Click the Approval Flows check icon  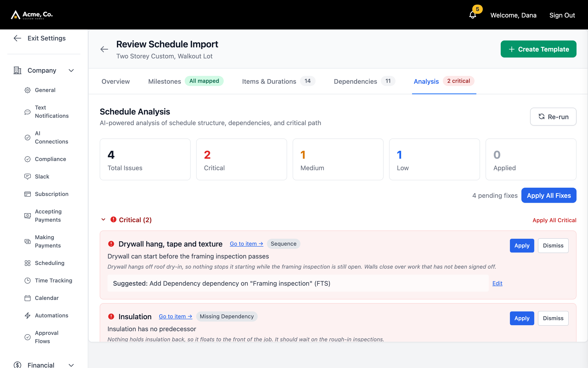coord(28,337)
